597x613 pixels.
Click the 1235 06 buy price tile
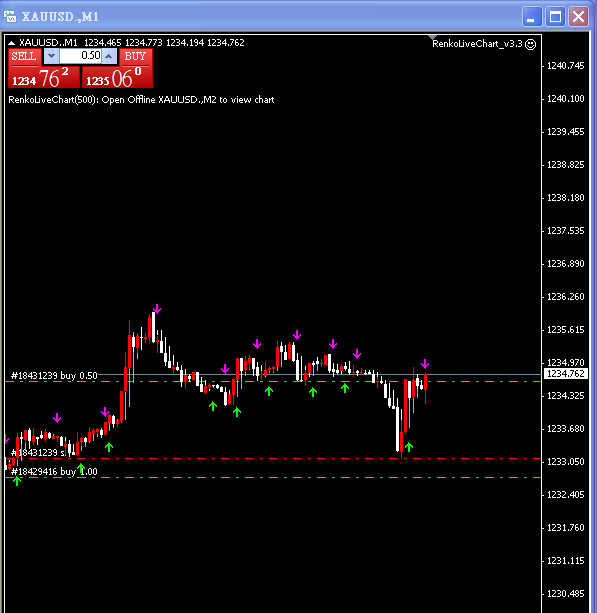coord(117,77)
